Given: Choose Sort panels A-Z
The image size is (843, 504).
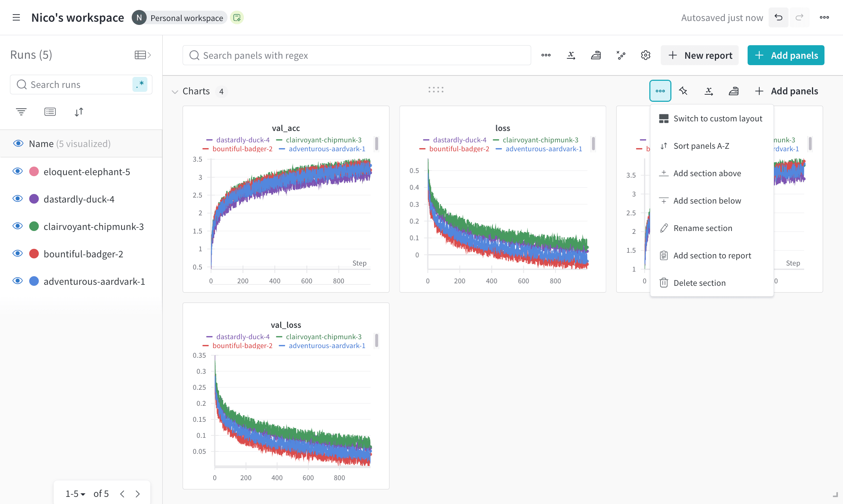Looking at the screenshot, I should [x=712, y=146].
